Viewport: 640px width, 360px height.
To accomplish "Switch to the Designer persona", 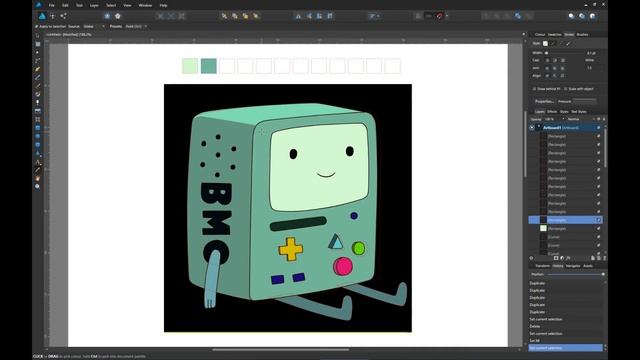I will point(42,16).
